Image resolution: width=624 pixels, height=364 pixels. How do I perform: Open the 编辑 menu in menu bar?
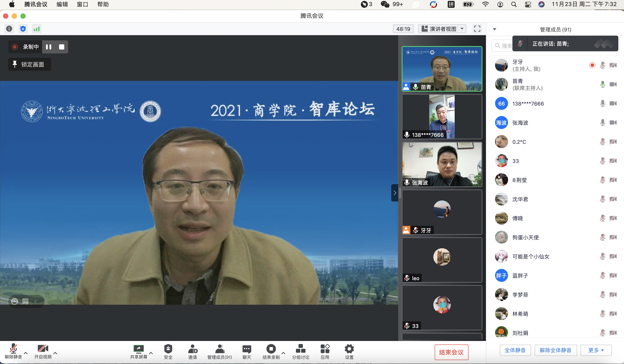click(x=62, y=4)
